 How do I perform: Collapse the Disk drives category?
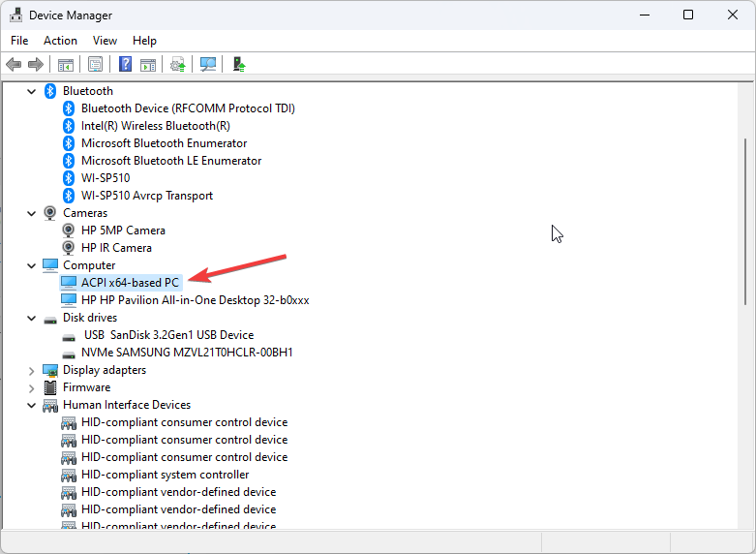pos(31,318)
